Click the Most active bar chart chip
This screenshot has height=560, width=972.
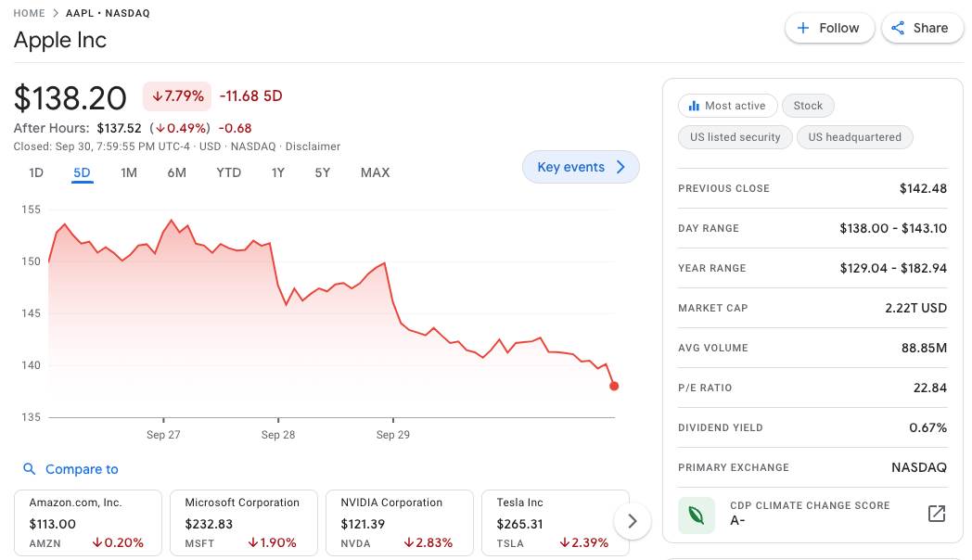click(727, 106)
